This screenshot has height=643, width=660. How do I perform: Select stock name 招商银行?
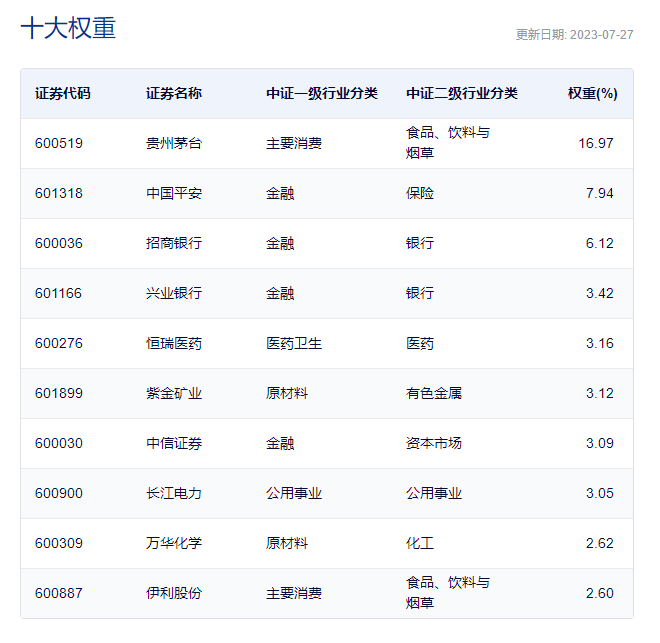174,244
